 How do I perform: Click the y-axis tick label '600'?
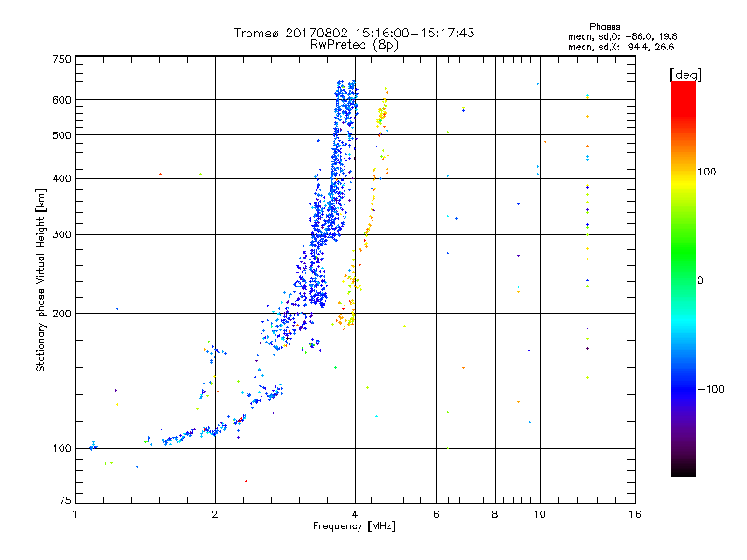[x=62, y=100]
